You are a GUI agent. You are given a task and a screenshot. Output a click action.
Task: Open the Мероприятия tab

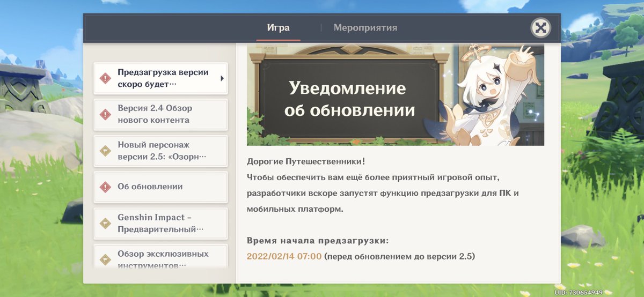click(365, 27)
